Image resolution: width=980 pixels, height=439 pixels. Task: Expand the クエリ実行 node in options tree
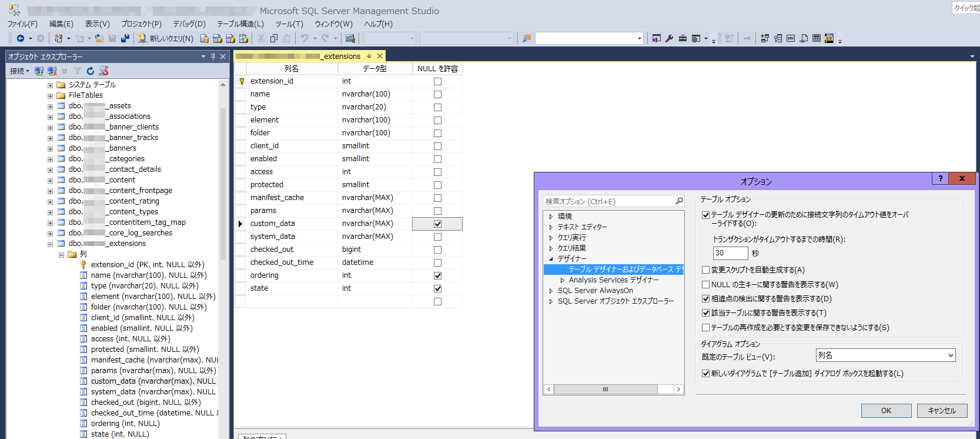(551, 238)
